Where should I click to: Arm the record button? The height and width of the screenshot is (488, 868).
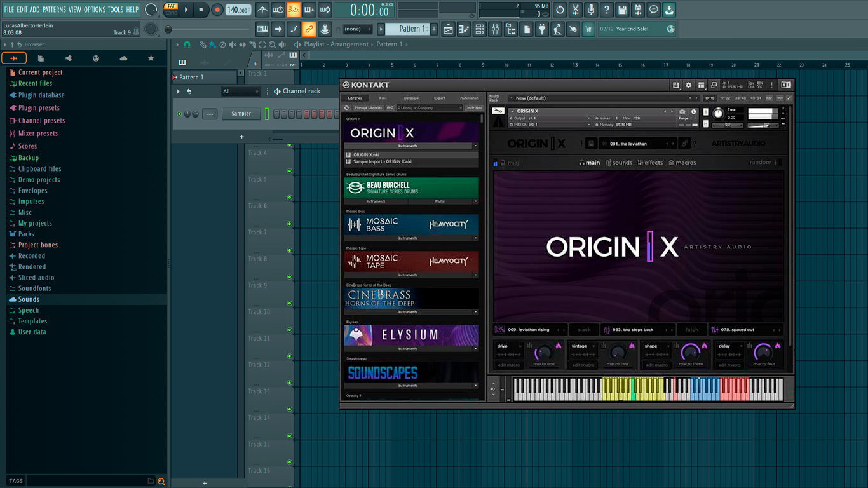click(x=217, y=10)
